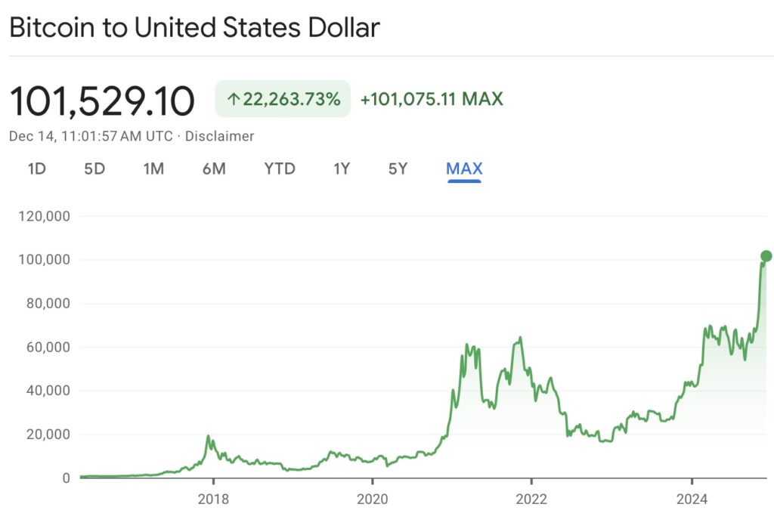Image resolution: width=774 pixels, height=532 pixels.
Task: Click the 120,000 y-axis label
Action: tap(43, 216)
